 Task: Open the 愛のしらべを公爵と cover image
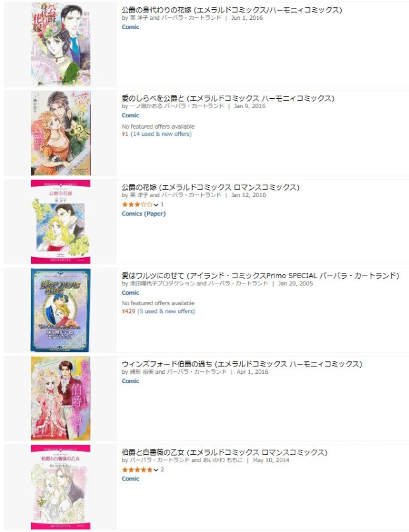[61, 133]
